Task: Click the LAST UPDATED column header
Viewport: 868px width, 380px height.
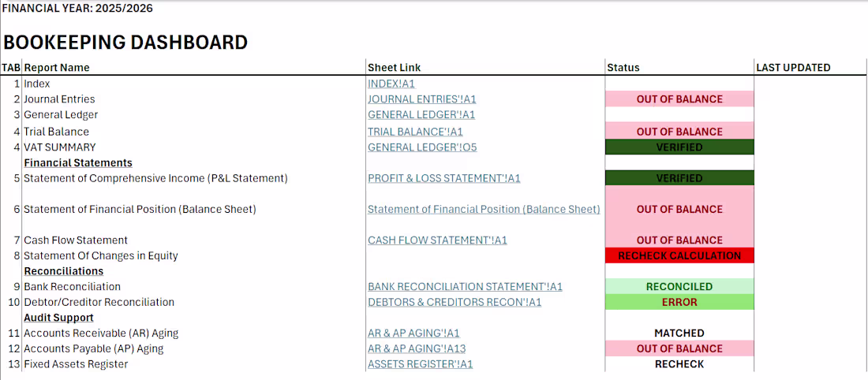Action: [x=793, y=68]
